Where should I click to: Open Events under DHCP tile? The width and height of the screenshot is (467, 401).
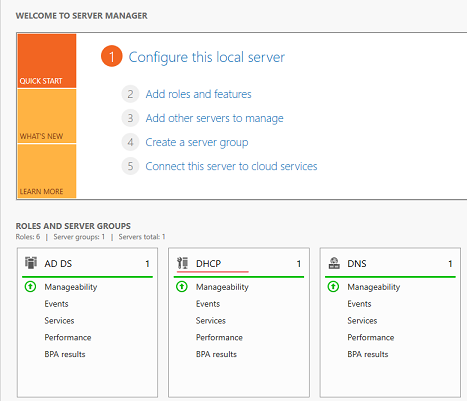[x=208, y=304]
